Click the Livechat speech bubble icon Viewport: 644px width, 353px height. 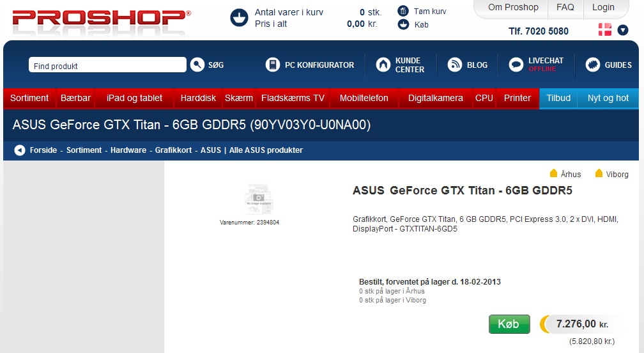(x=516, y=65)
